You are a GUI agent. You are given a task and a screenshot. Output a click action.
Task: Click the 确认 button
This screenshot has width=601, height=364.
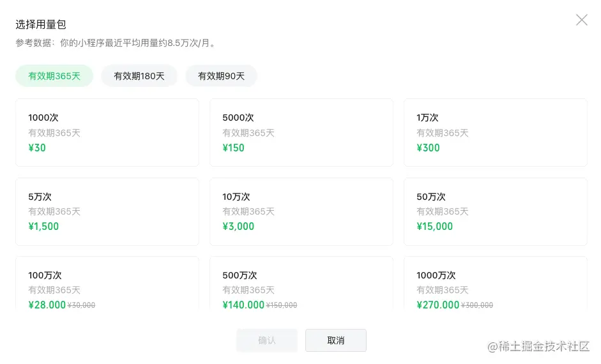point(267,340)
